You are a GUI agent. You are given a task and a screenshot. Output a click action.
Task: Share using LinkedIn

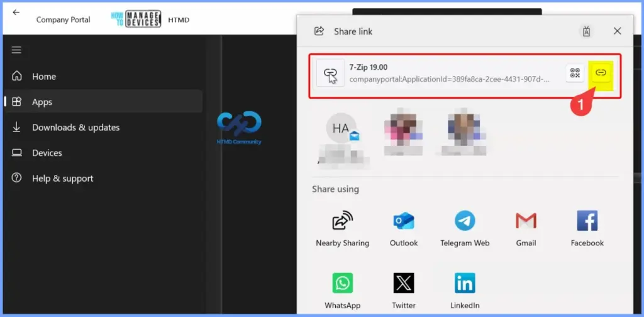(x=465, y=291)
